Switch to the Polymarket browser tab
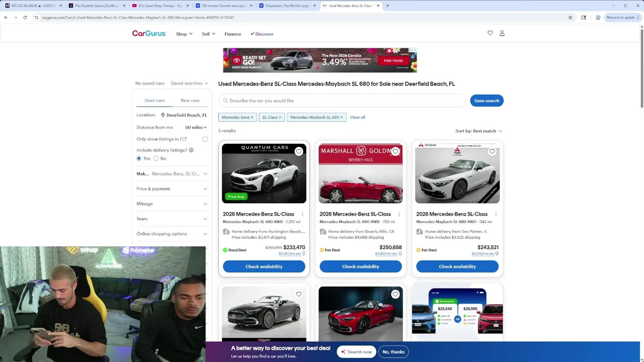 coord(287,6)
